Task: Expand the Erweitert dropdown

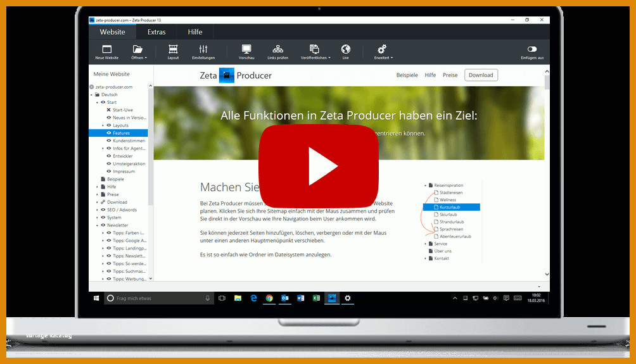Action: point(383,52)
